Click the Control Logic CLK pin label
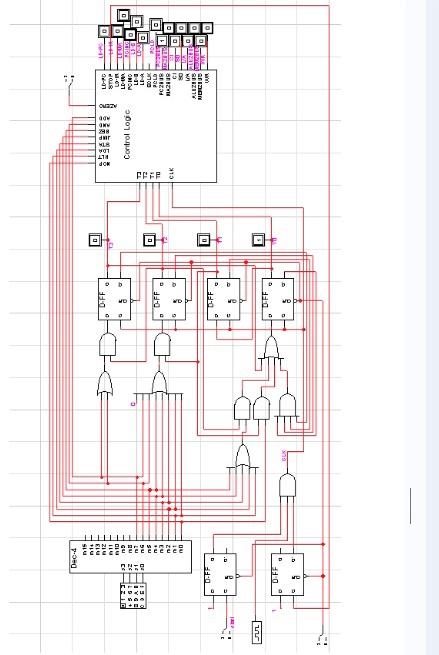The height and width of the screenshot is (655, 439). pyautogui.click(x=172, y=173)
